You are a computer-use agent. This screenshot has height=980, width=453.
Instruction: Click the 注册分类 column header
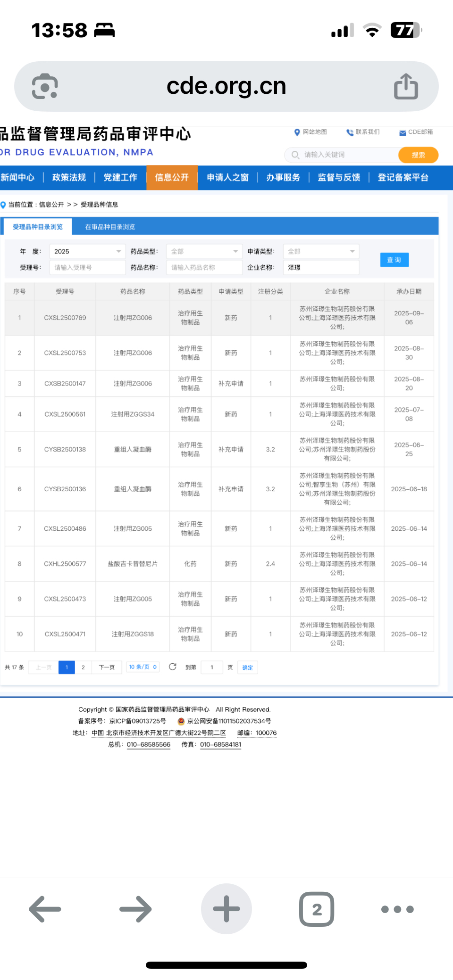(270, 291)
